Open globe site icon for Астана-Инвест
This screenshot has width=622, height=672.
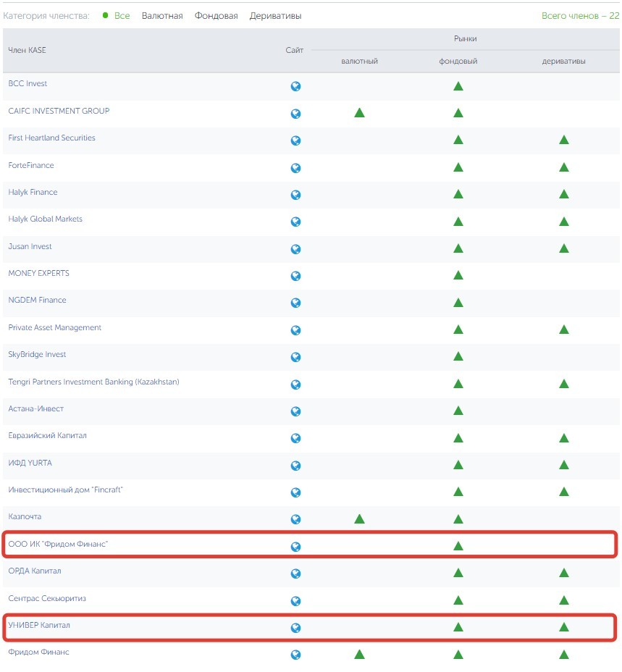click(x=295, y=411)
